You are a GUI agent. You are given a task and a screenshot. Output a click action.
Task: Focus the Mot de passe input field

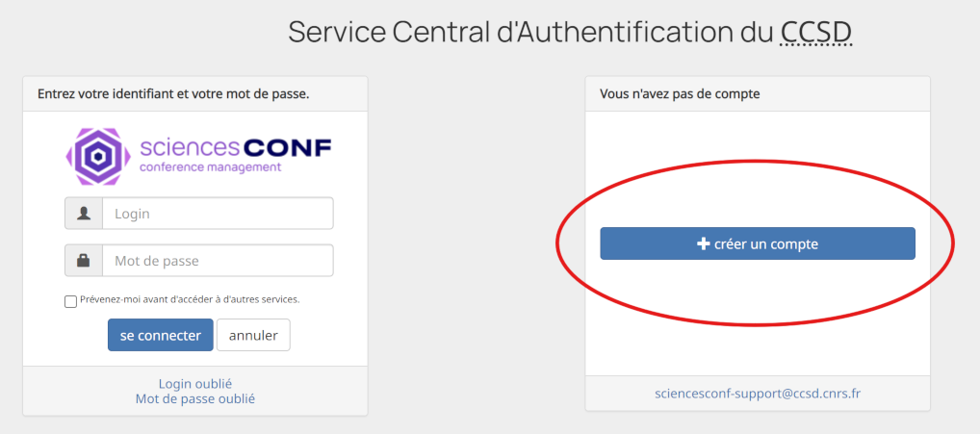click(x=218, y=261)
